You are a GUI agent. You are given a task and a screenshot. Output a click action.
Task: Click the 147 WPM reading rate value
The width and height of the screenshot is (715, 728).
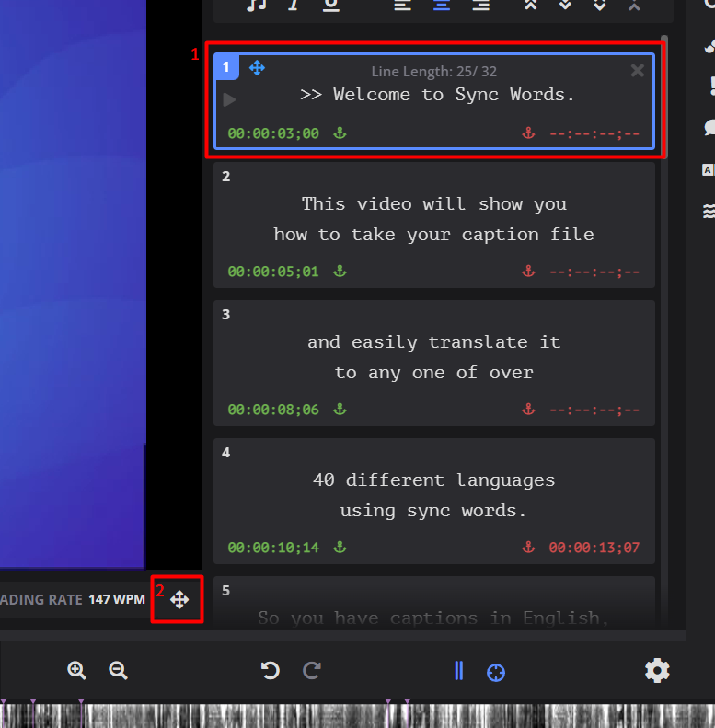click(x=117, y=599)
